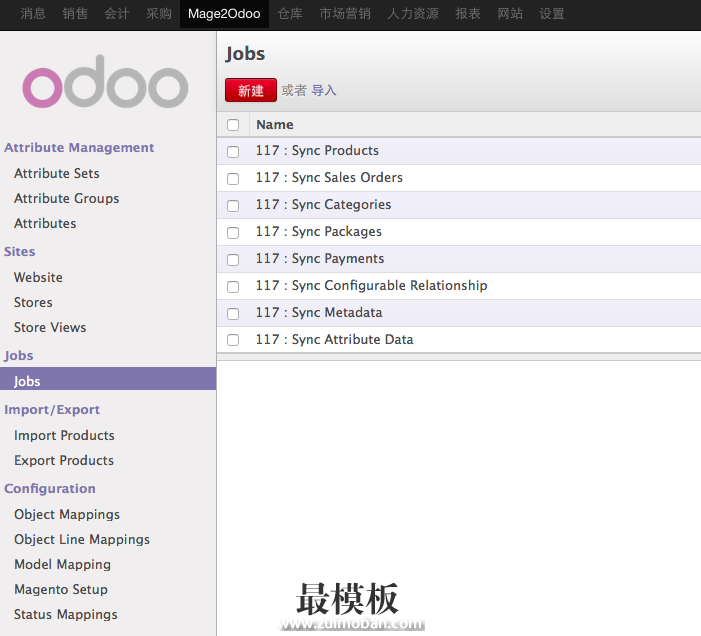Sort by the Name column header

pos(275,125)
